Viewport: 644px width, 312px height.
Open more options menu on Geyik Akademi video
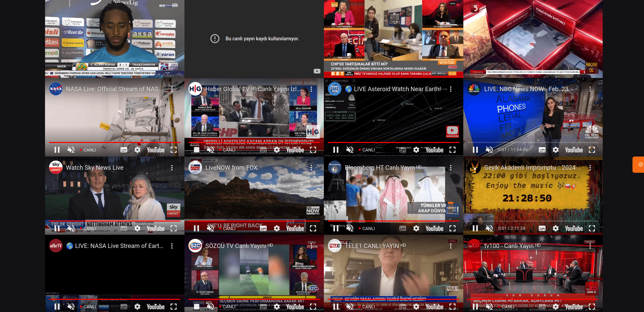[590, 168]
